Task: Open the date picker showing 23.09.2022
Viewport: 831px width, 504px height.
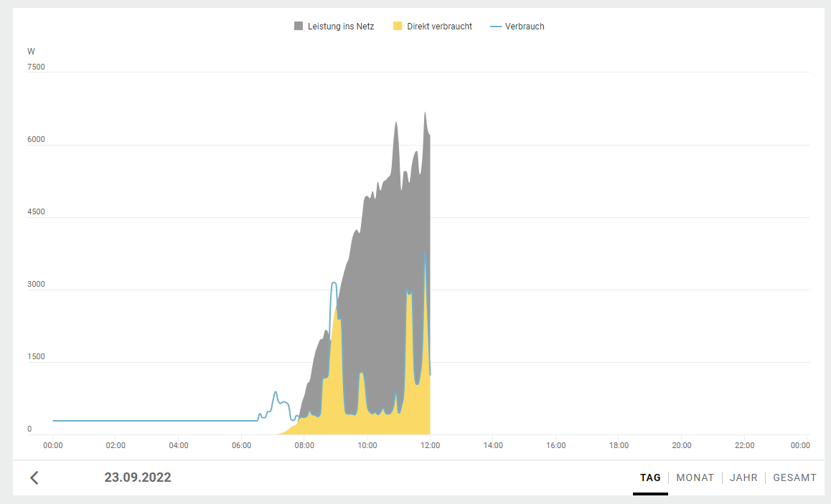Action: click(138, 477)
